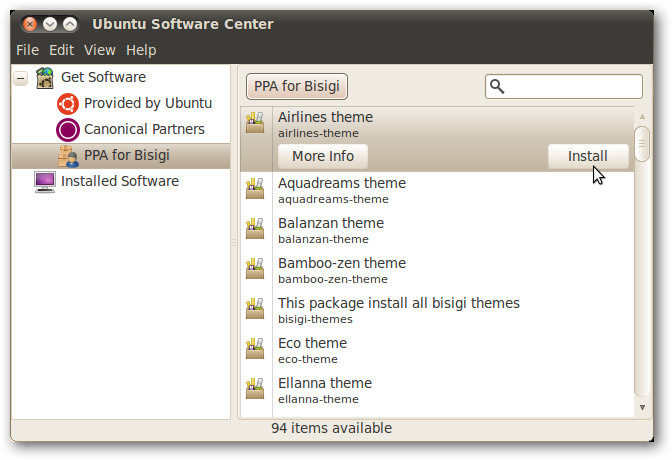This screenshot has height=460, width=672.
Task: Click the Bamboo-zen theme package icon
Action: point(255,268)
